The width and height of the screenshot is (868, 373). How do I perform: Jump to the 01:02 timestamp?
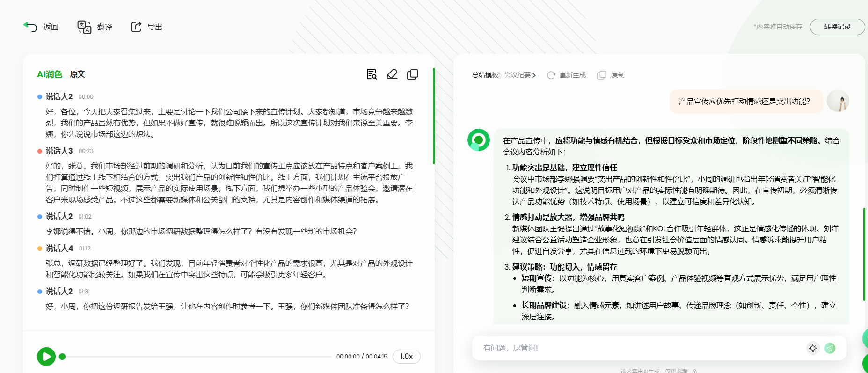tap(85, 217)
